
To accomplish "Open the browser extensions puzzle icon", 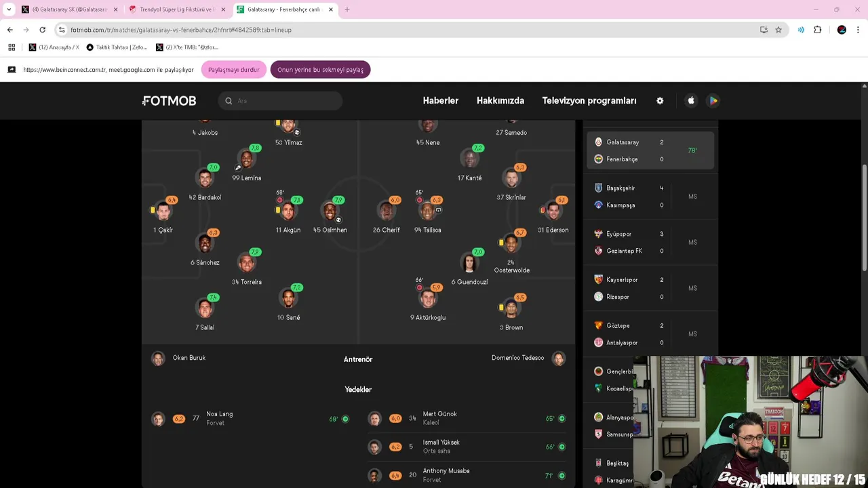I will [817, 30].
